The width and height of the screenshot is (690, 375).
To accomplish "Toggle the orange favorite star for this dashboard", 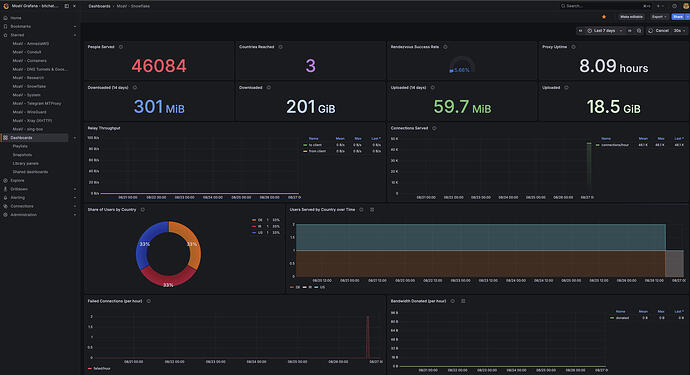I will tap(604, 17).
